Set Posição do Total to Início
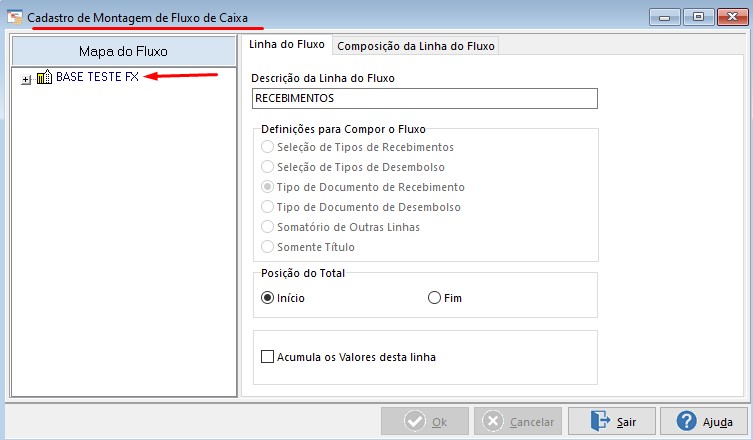 coord(267,298)
